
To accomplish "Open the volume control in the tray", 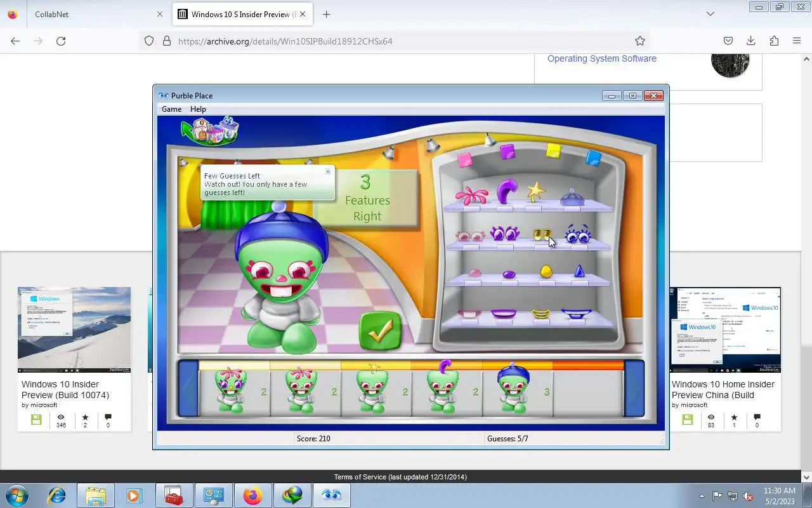I will coord(749,496).
